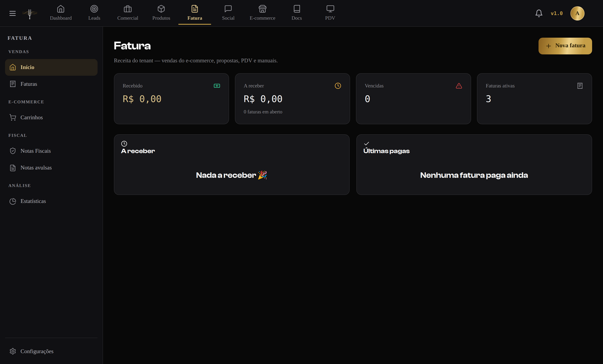Switch to the Produtos tab label
Screen dimensions: 603x364
coord(161,18)
